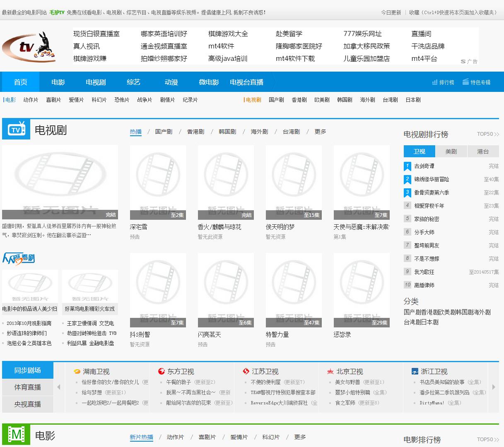Open the 特色专辑 featured album icon
The image size is (504, 447).
coord(465,82)
